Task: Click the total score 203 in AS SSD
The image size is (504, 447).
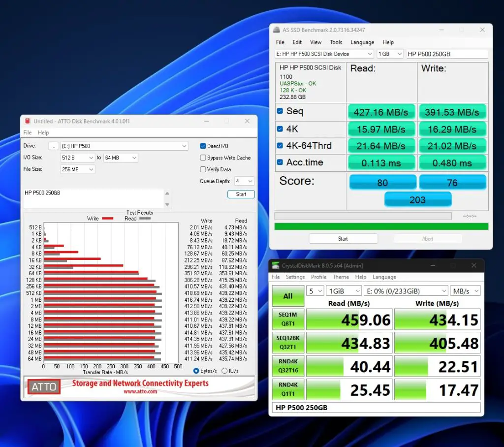Action: tap(418, 199)
